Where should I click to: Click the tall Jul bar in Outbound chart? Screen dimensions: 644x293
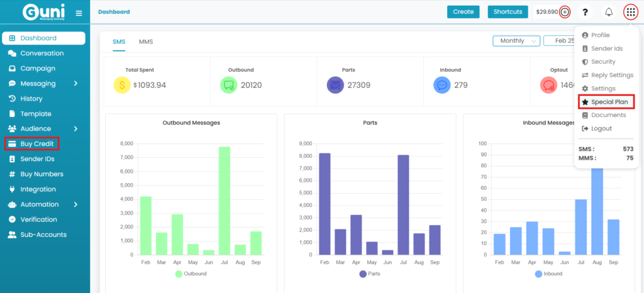[224, 201]
